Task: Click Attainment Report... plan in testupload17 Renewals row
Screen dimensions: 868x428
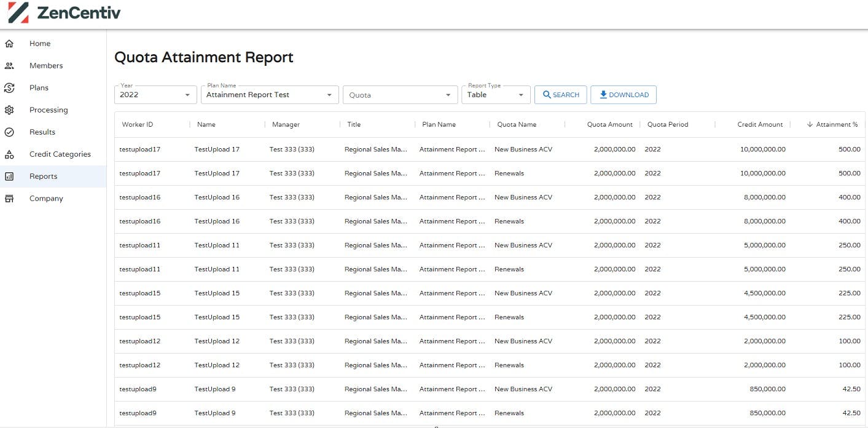Action: (452, 173)
